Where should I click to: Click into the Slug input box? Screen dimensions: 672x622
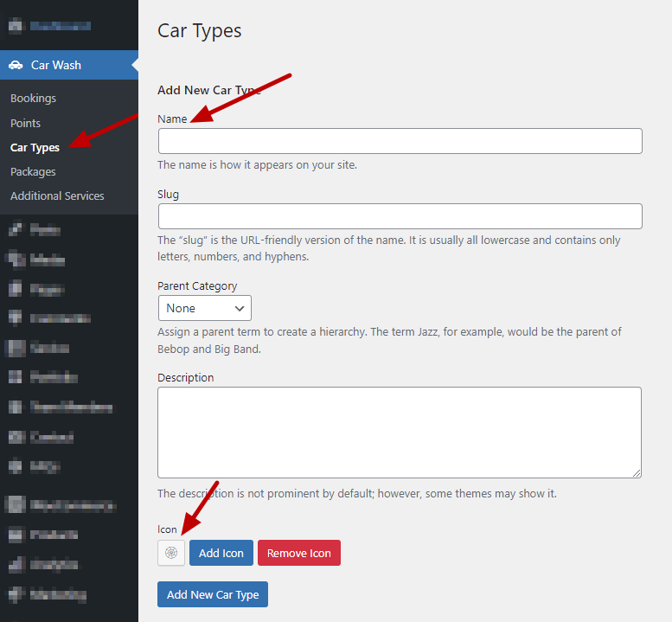tap(400, 216)
